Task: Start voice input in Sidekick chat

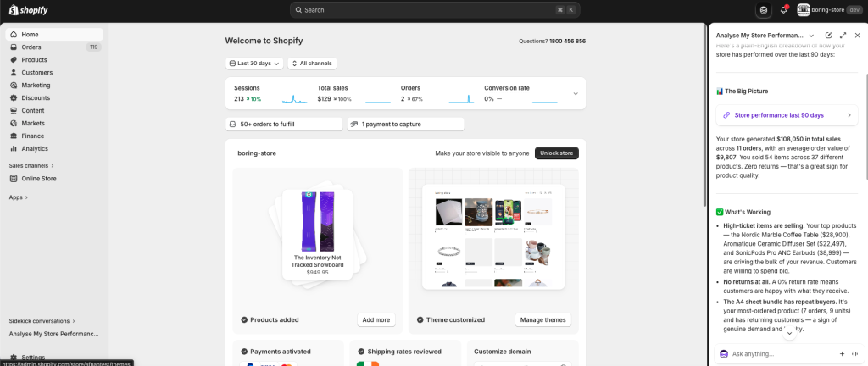Action: [854, 353]
